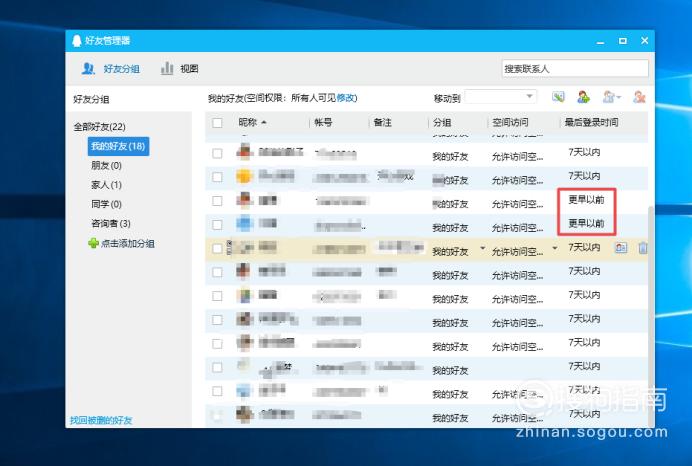Sort by the 昵称 column header
This screenshot has width=692, height=466.
pos(248,122)
